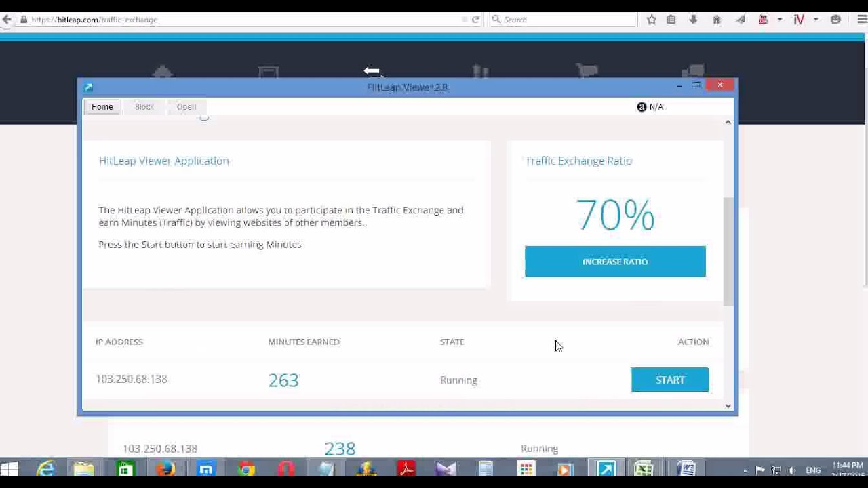Image resolution: width=868 pixels, height=488 pixels.
Task: Minimize the HitLeap Viewer window
Action: click(679, 85)
